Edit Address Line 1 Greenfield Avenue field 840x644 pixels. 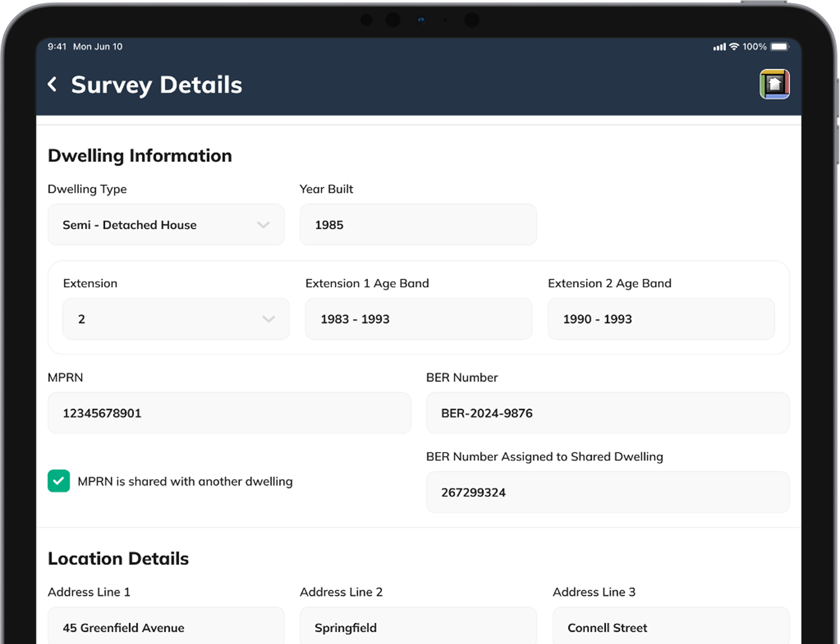(x=166, y=627)
